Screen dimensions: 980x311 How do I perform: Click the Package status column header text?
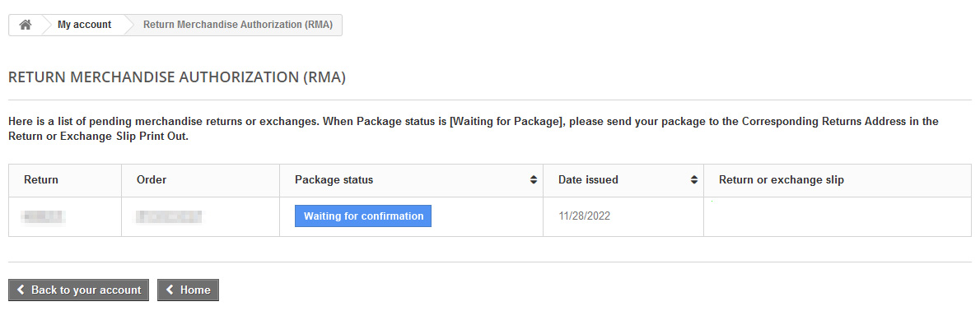[x=334, y=180]
